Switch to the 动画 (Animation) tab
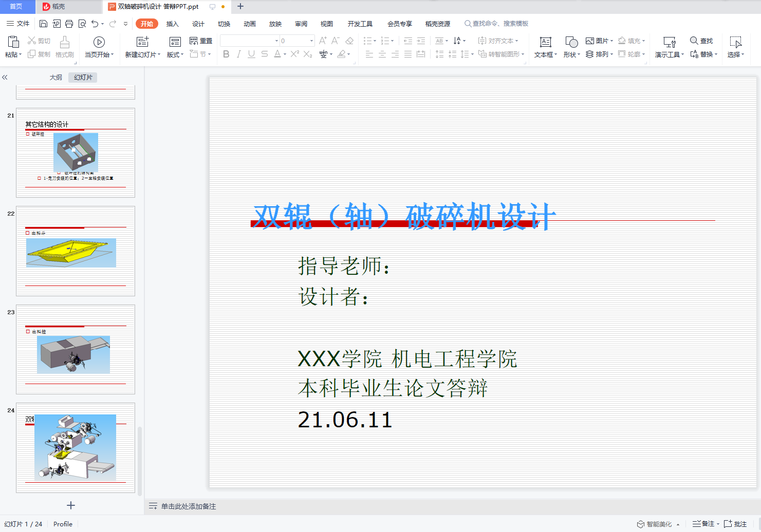Screen dimensions: 761x532 pos(250,24)
